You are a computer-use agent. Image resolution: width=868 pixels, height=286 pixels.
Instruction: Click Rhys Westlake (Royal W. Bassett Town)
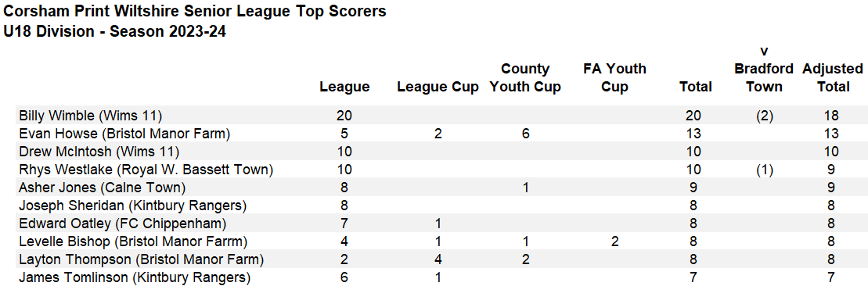(x=146, y=170)
